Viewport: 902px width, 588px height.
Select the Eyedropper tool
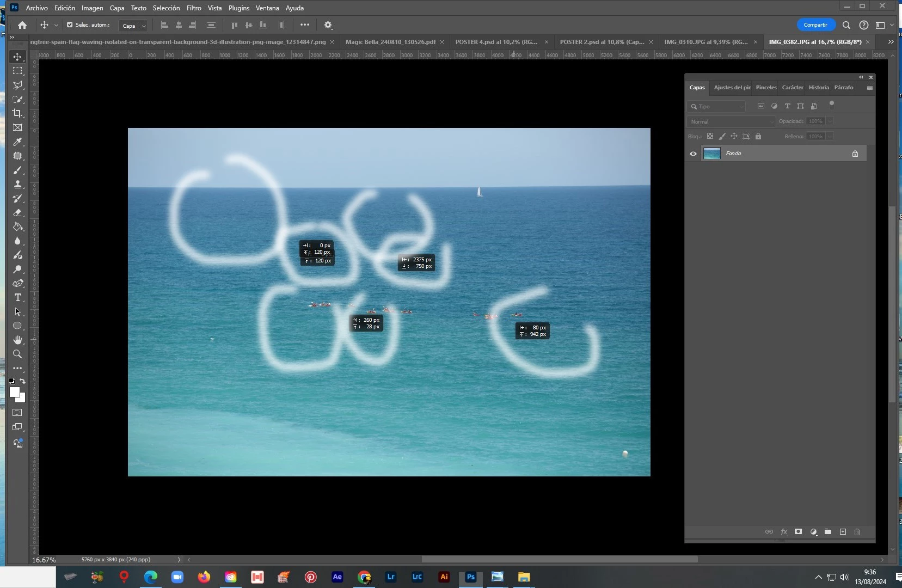point(17,142)
